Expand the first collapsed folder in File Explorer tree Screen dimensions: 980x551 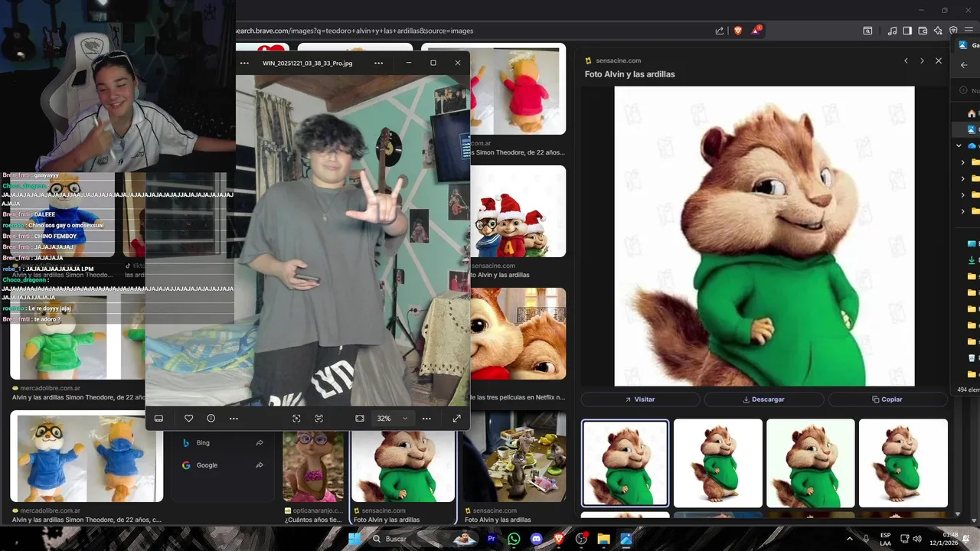963,162
